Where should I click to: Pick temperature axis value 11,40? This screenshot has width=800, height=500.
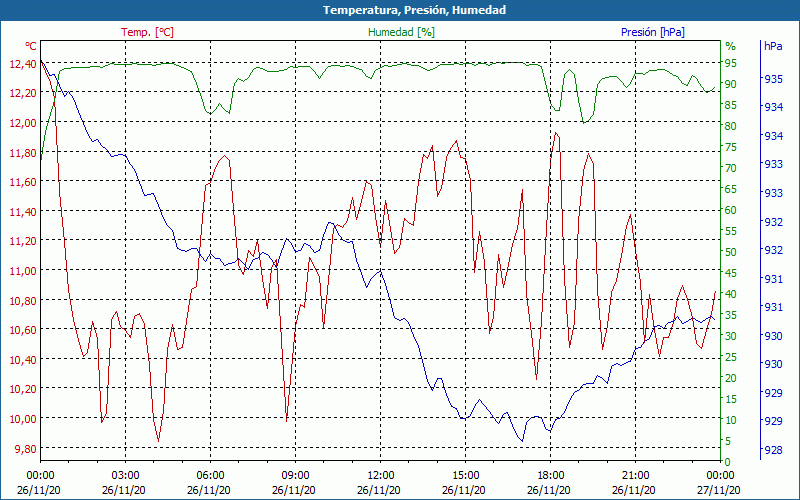pyautogui.click(x=23, y=211)
